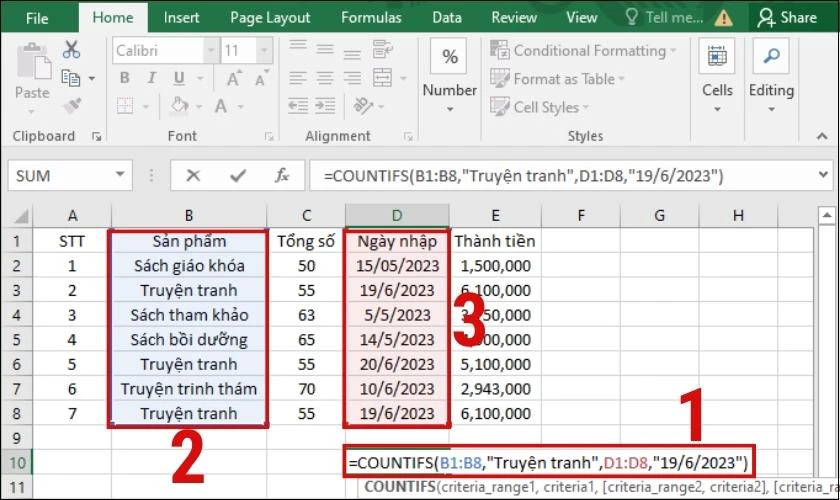Viewport: 840px width, 500px height.
Task: Click inside the formula bar text
Action: point(523,175)
